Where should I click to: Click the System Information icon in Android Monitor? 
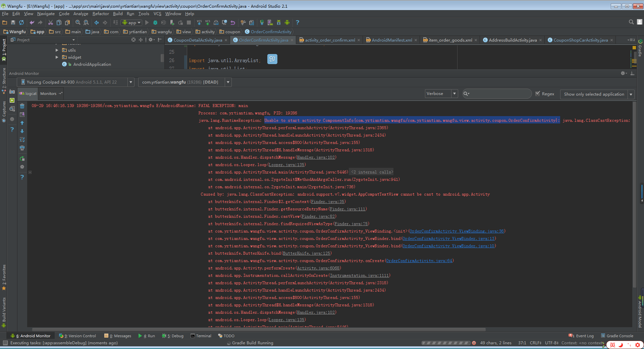click(x=12, y=109)
